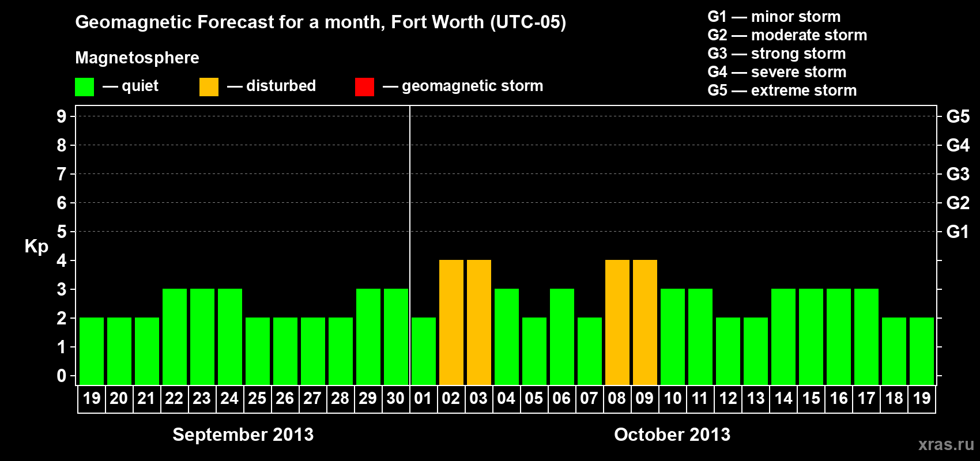Screen dimensions: 980x461
Task: Click the green quiet legend swatch
Action: click(84, 87)
